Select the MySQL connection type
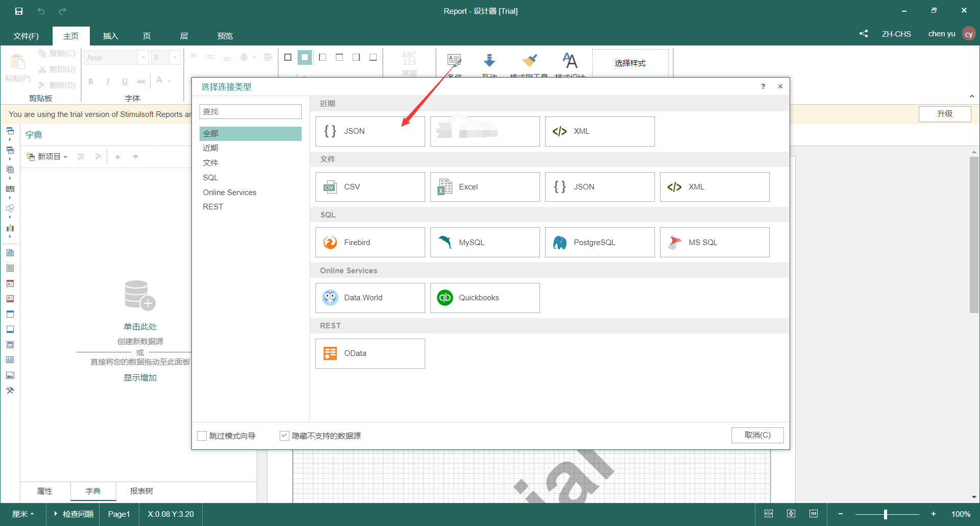 coord(484,242)
